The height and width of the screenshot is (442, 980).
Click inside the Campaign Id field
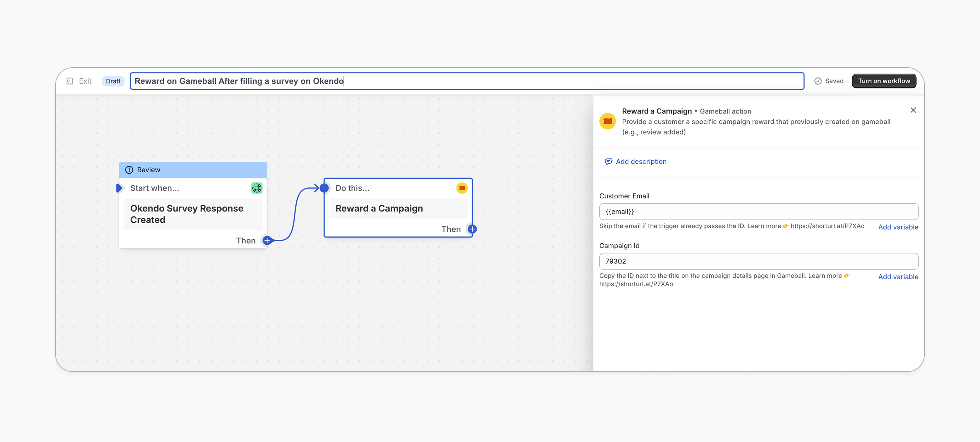point(759,261)
